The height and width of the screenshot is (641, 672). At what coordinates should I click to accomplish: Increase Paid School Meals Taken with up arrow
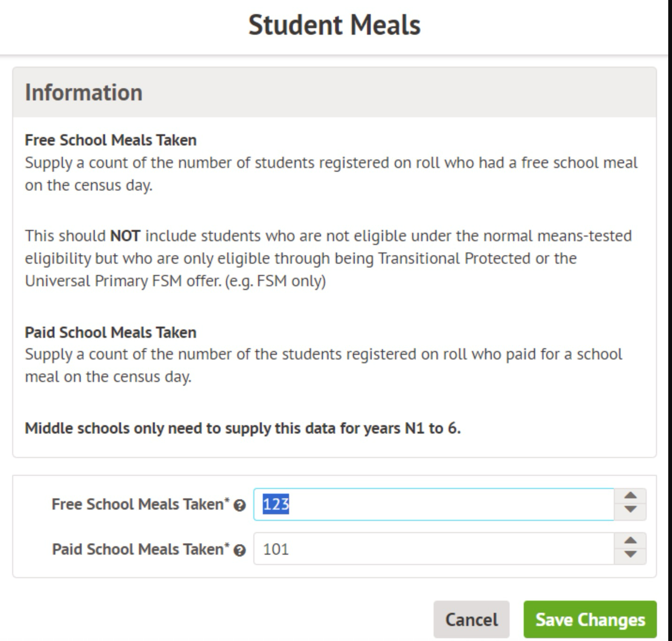(630, 541)
